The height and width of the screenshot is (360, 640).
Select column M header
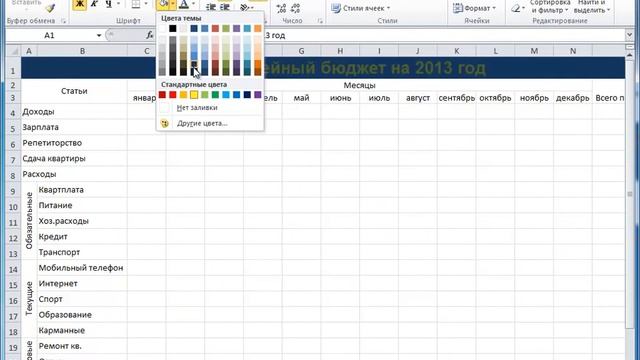[x=534, y=51]
